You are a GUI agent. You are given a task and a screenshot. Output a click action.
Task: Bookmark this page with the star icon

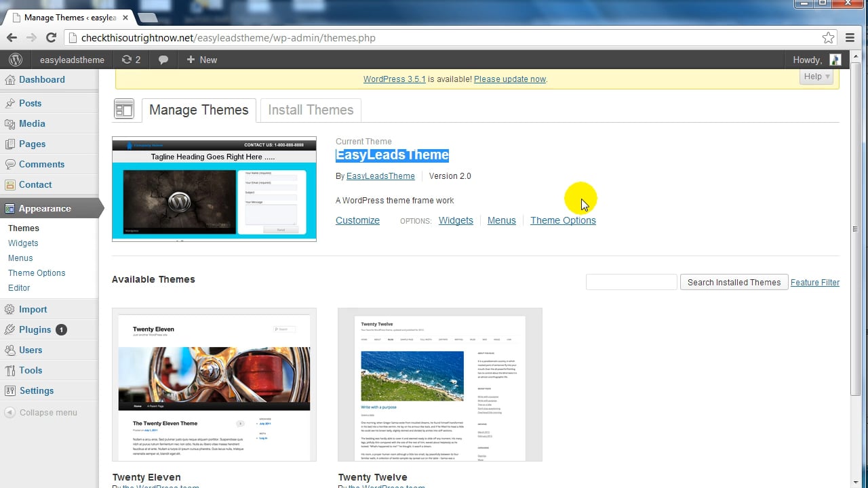click(x=828, y=38)
